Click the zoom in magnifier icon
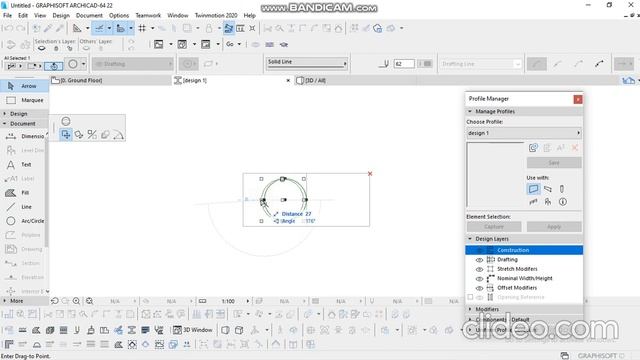The width and height of the screenshot is (640, 360). (76, 301)
